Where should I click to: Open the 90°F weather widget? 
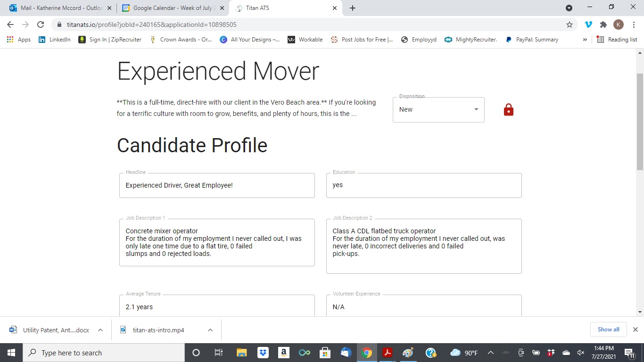464,353
